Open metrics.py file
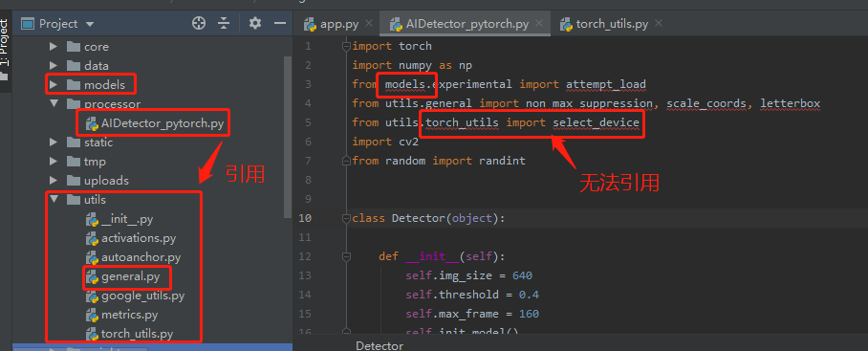 pos(130,316)
